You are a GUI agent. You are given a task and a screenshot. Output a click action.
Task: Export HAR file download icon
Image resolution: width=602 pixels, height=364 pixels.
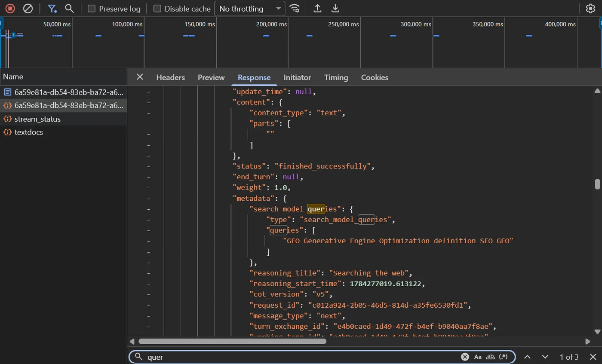pyautogui.click(x=335, y=9)
